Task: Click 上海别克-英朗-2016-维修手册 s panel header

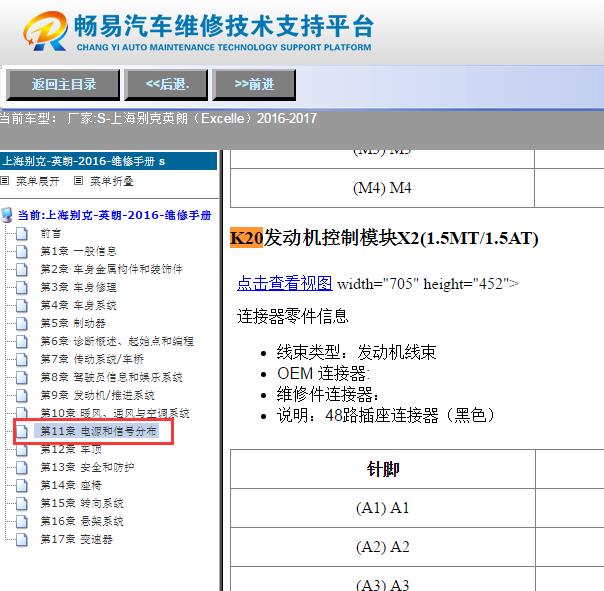Action: [109, 161]
